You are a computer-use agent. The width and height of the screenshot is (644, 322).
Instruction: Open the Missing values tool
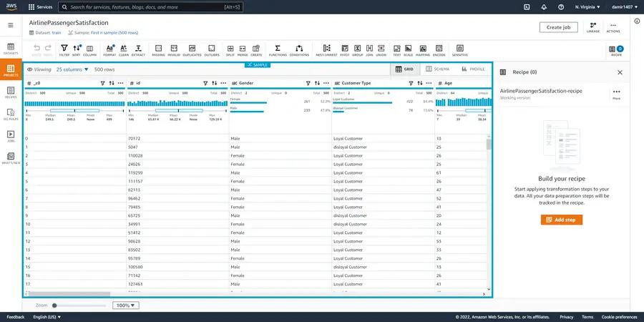(x=159, y=50)
